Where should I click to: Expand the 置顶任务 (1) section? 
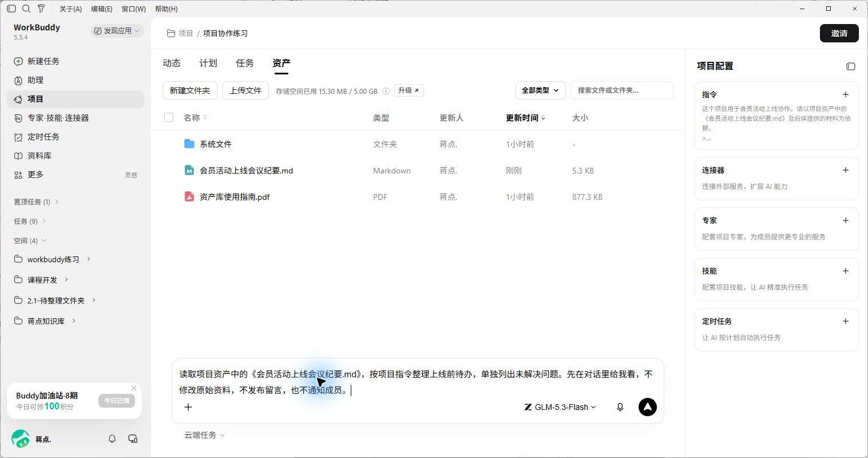(x=36, y=202)
